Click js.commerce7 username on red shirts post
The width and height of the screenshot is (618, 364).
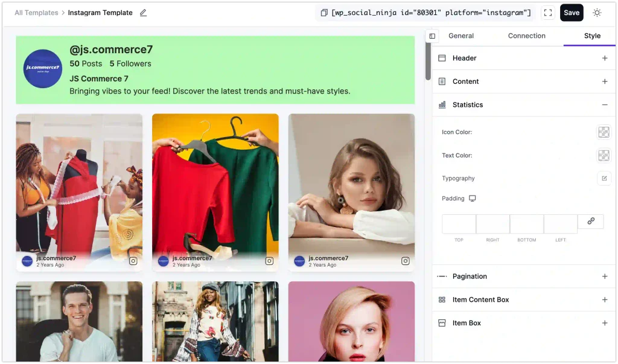click(x=192, y=258)
